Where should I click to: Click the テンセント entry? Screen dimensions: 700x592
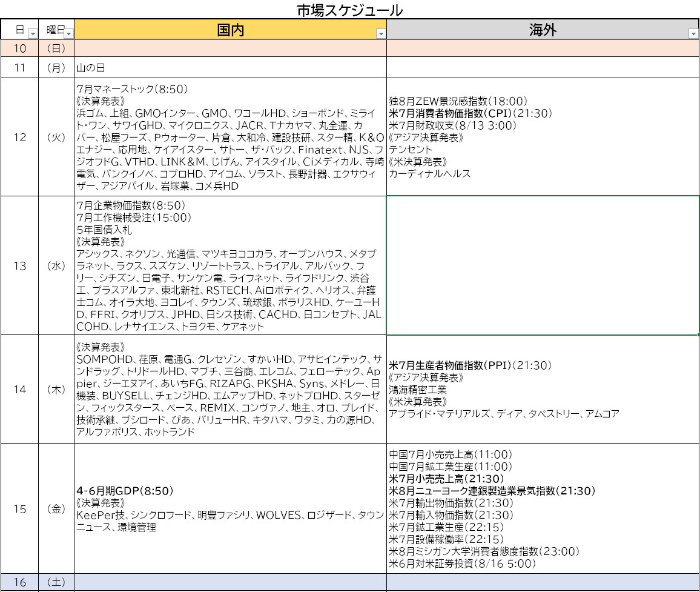click(x=411, y=150)
